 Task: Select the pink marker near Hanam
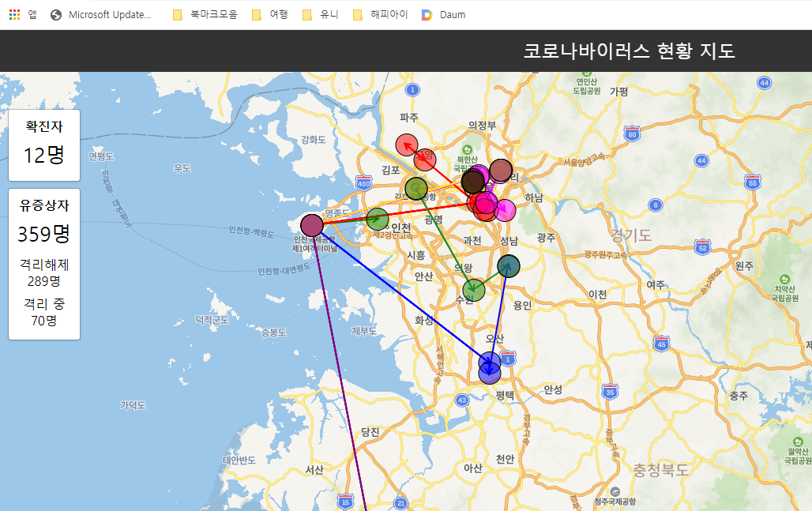[505, 210]
